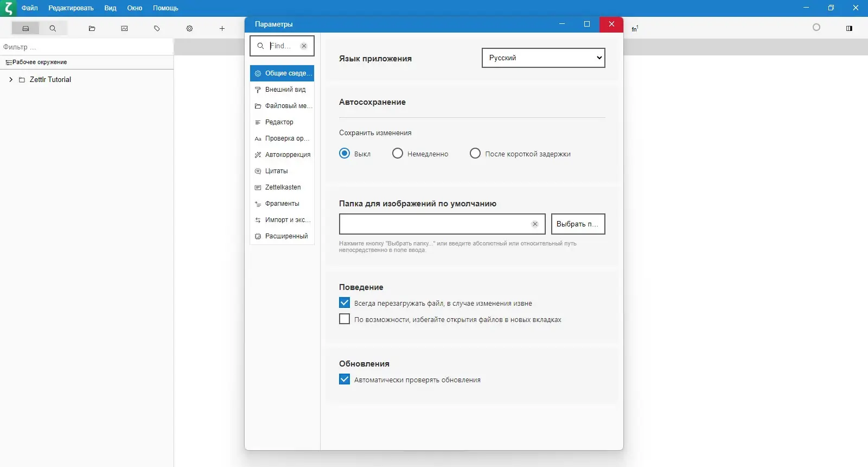Open the stats chart toolbar icon
The image size is (868, 467).
(124, 28)
